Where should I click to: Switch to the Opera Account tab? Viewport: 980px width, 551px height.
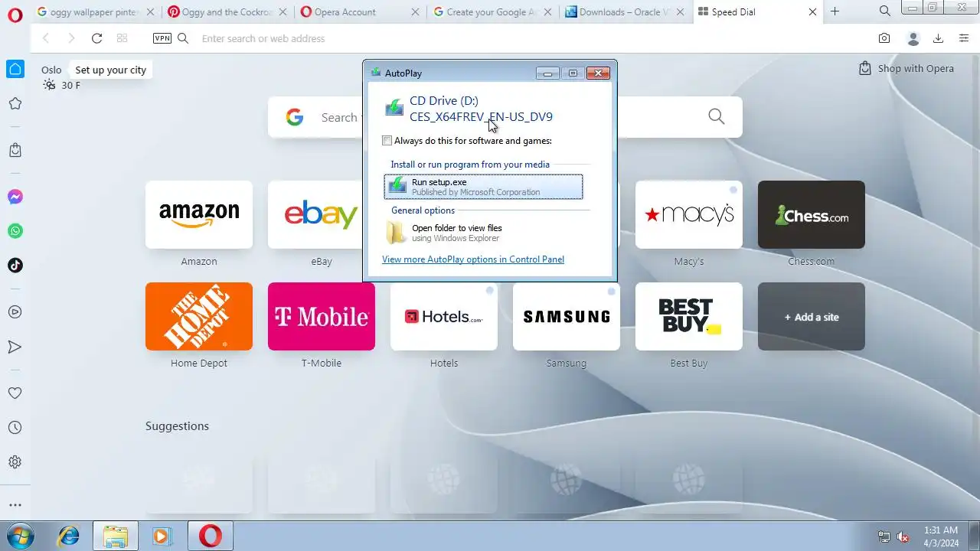click(x=360, y=12)
